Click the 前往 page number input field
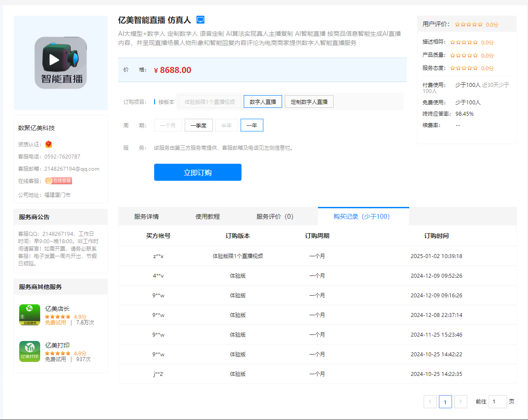The height and width of the screenshot is (420, 528). pos(497,402)
